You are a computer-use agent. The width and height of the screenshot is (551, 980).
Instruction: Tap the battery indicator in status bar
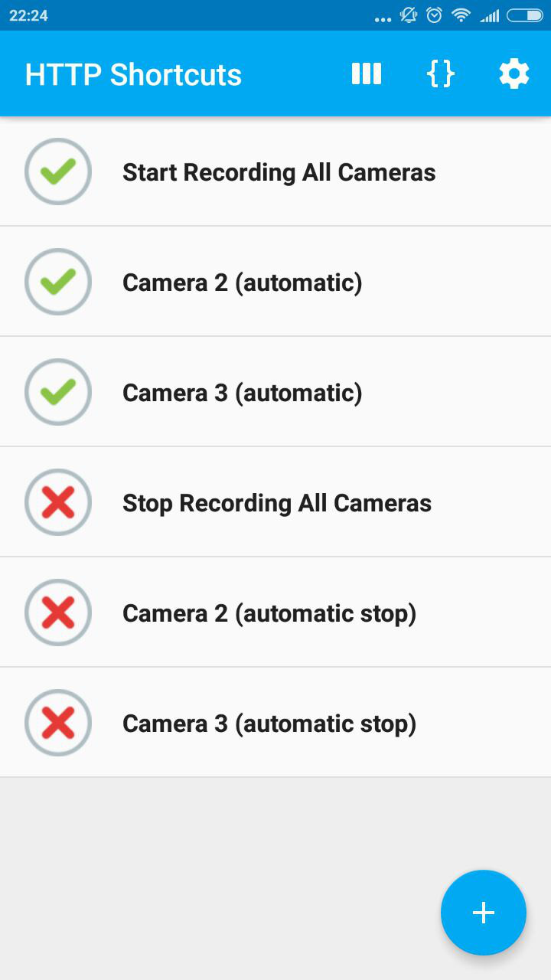(524, 15)
